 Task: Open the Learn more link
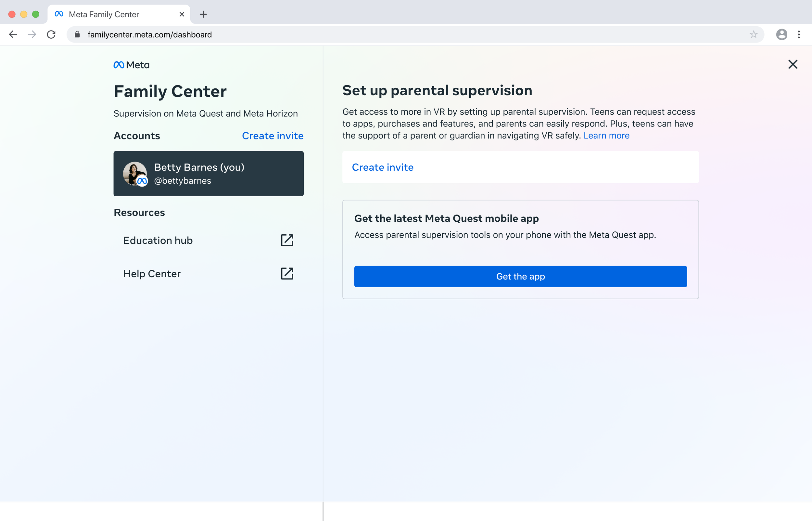pyautogui.click(x=606, y=135)
